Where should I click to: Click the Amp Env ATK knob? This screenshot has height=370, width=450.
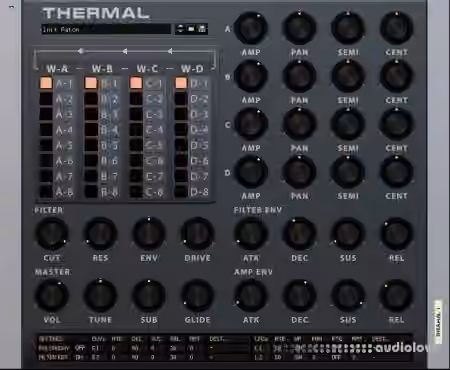point(251,296)
